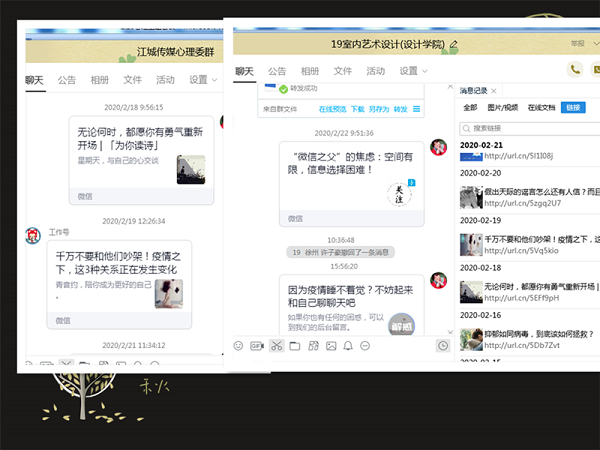
Task: Expand the 设置 dropdown in left chat window
Action: (203, 79)
